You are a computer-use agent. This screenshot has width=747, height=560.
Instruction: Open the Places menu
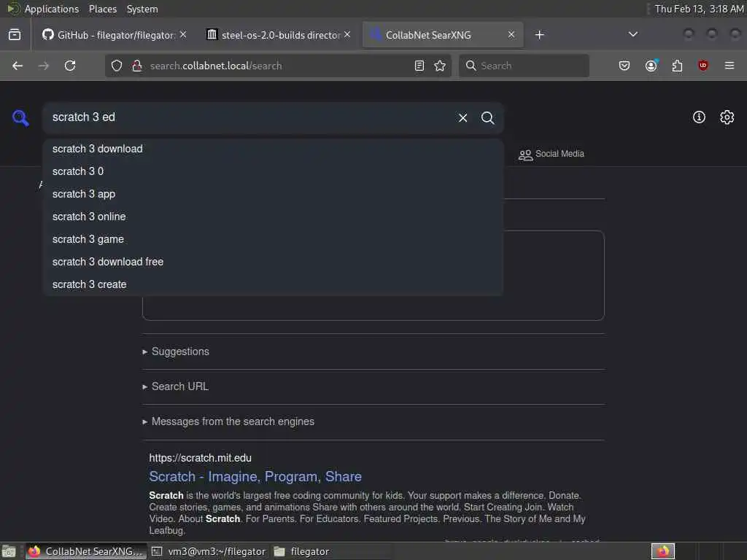click(102, 9)
